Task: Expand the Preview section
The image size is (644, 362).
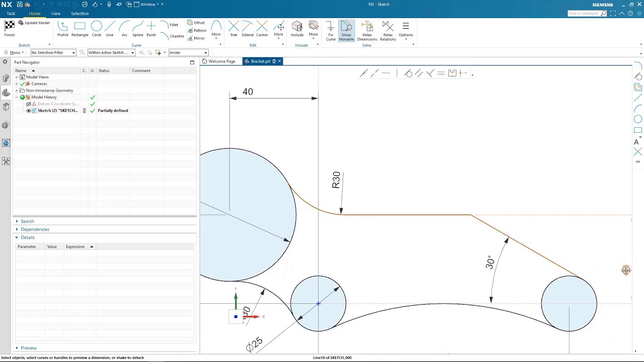Action: (x=17, y=348)
